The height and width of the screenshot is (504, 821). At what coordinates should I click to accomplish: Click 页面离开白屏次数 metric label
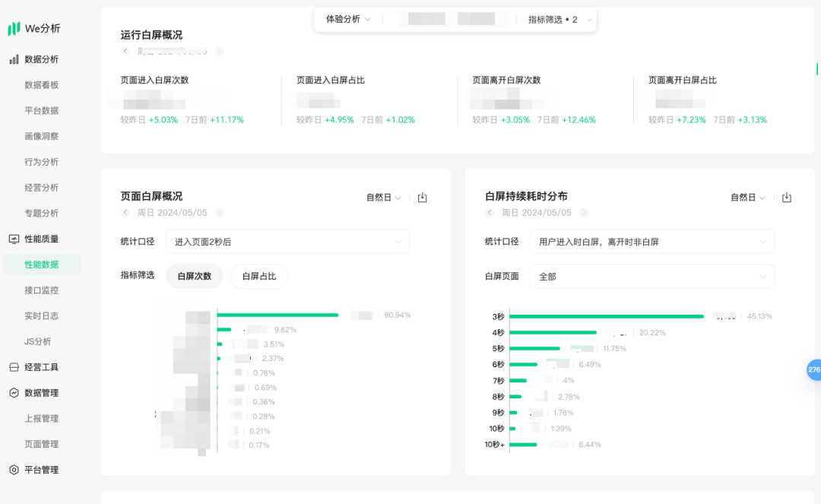[506, 80]
